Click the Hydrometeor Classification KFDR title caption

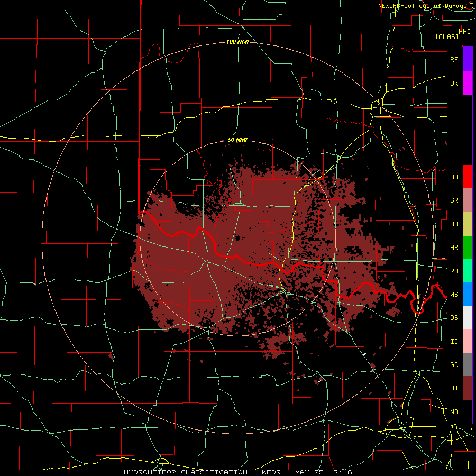(x=237, y=472)
